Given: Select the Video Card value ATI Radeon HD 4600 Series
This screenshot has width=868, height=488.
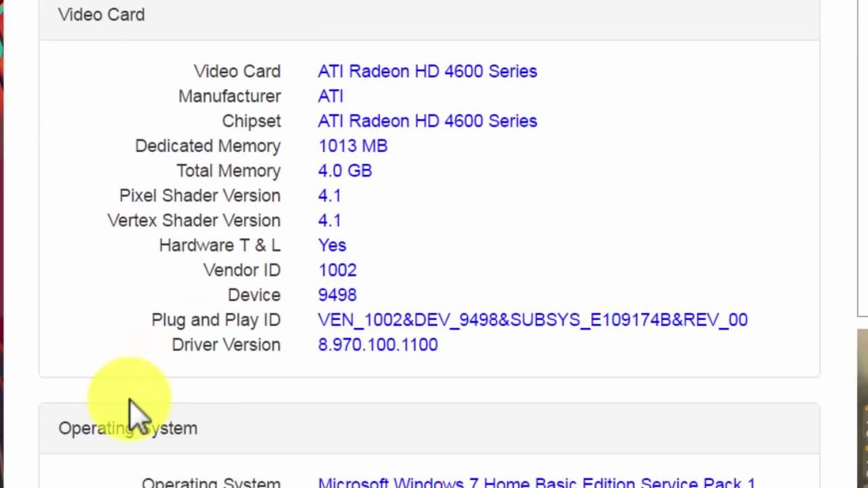Looking at the screenshot, I should (427, 71).
